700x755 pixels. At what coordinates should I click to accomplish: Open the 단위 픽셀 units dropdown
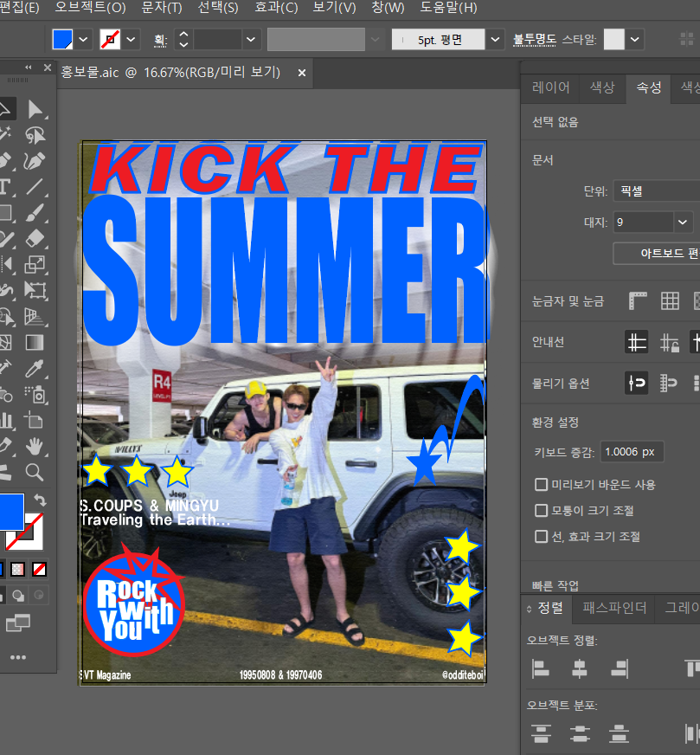pyautogui.click(x=657, y=191)
